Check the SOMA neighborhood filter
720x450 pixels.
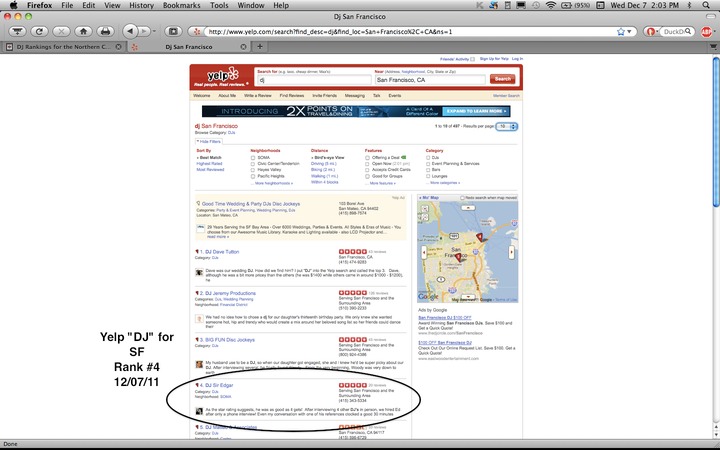pos(253,158)
